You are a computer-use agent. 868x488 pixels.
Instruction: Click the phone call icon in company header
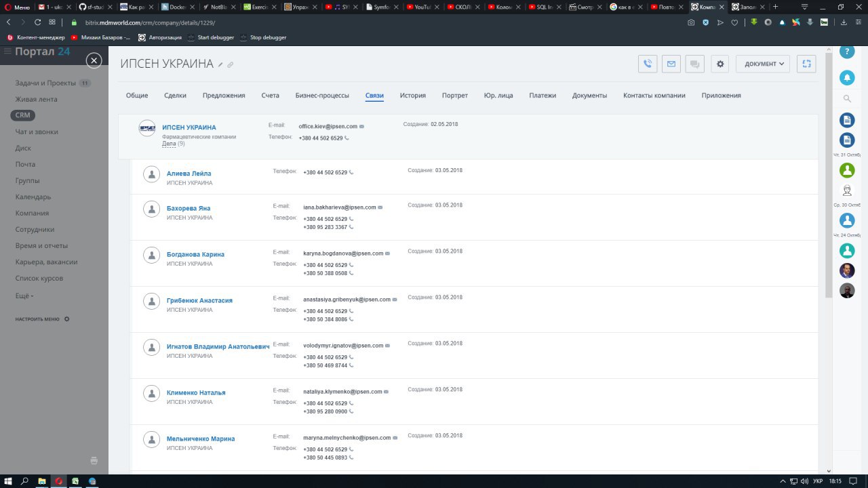point(648,64)
